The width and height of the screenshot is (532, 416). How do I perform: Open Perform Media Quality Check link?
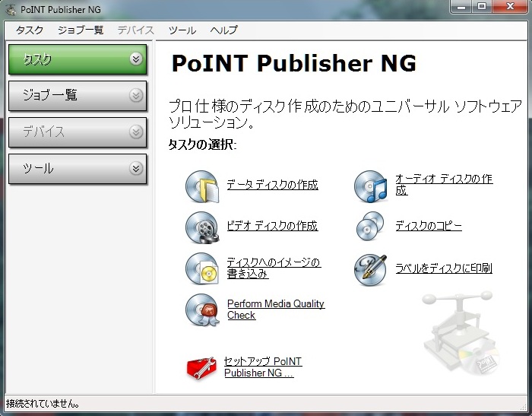tap(276, 309)
